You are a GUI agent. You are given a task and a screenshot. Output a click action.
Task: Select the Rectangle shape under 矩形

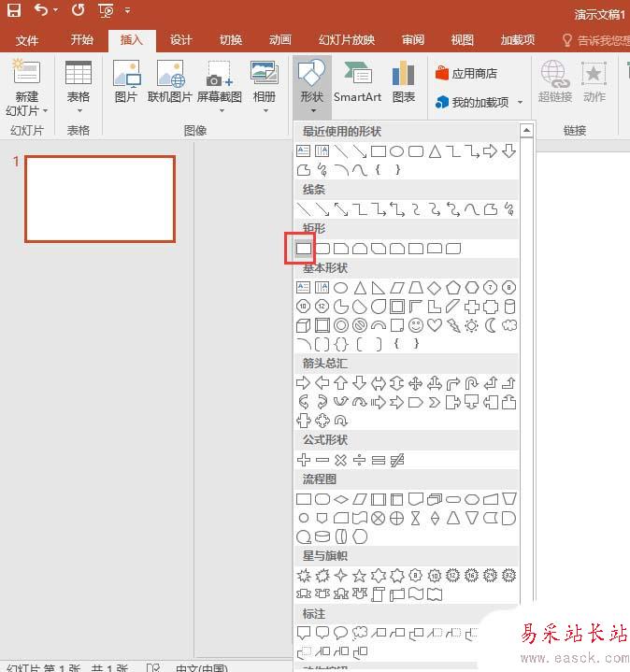304,248
